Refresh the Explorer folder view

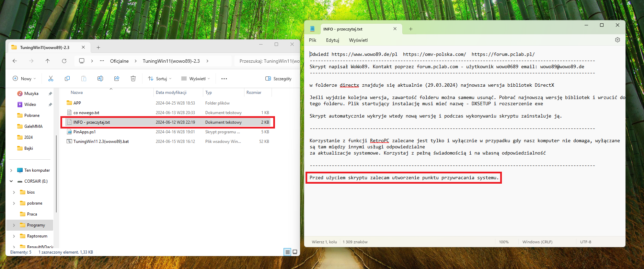[64, 61]
